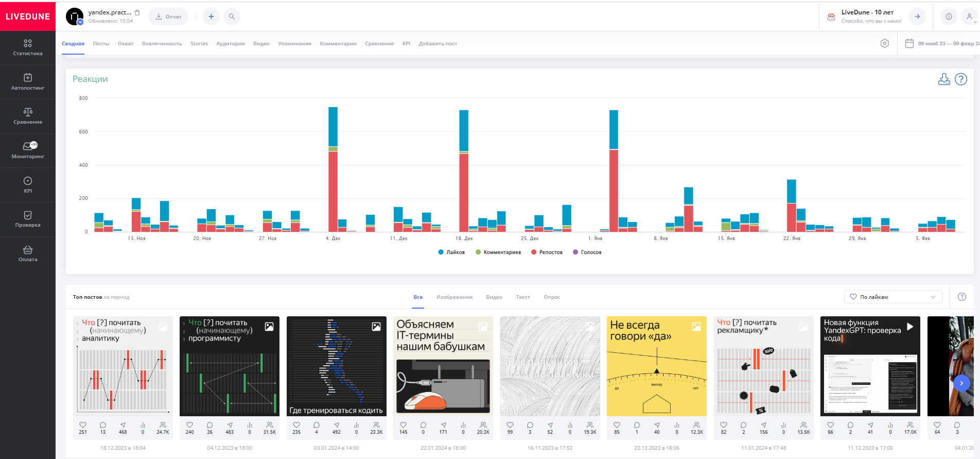980x459 pixels.
Task: Open Где тренироваться кодить post thumbnail
Action: [x=337, y=366]
